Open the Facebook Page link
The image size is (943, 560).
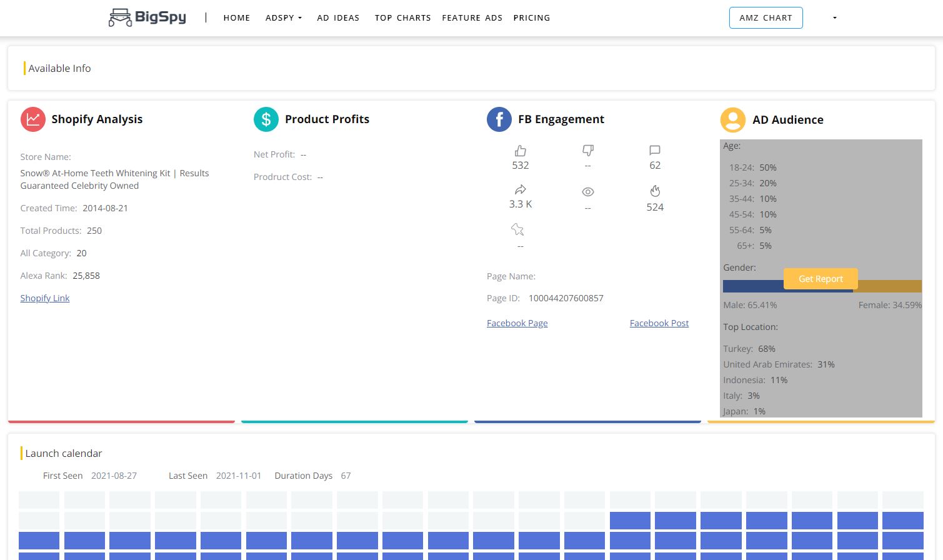tap(517, 323)
